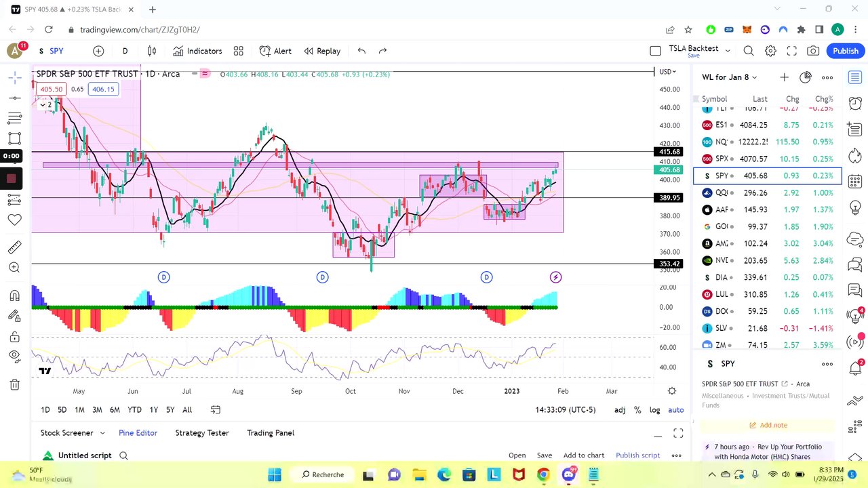Click the trash remove drawings icon

[x=15, y=385]
